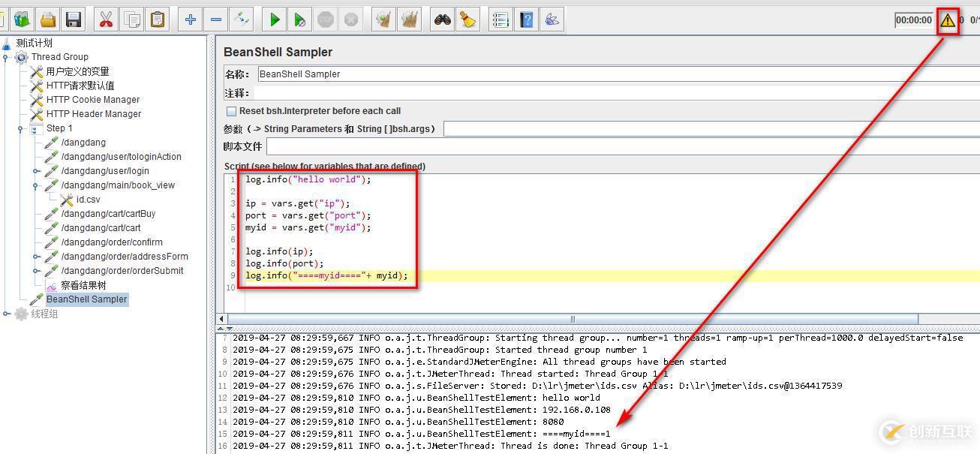Image resolution: width=980 pixels, height=454 pixels.
Task: Select the id.csv config element
Action: point(88,200)
